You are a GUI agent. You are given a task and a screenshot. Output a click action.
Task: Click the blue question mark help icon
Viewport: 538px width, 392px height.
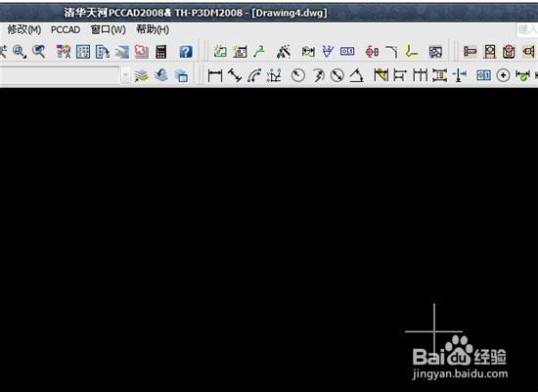(186, 52)
